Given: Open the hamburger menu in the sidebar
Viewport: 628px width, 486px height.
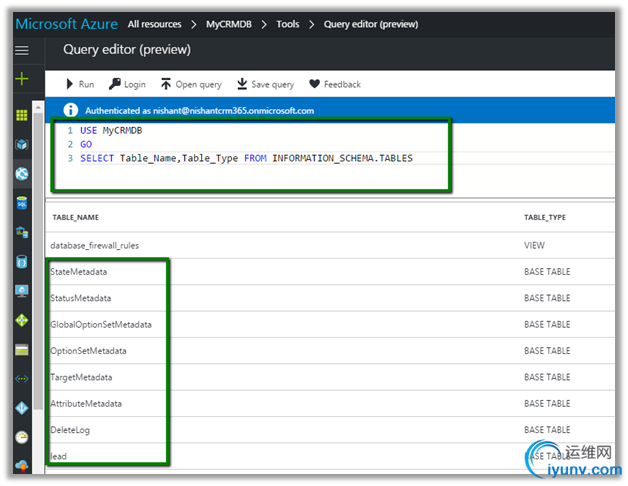Looking at the screenshot, I should (22, 50).
